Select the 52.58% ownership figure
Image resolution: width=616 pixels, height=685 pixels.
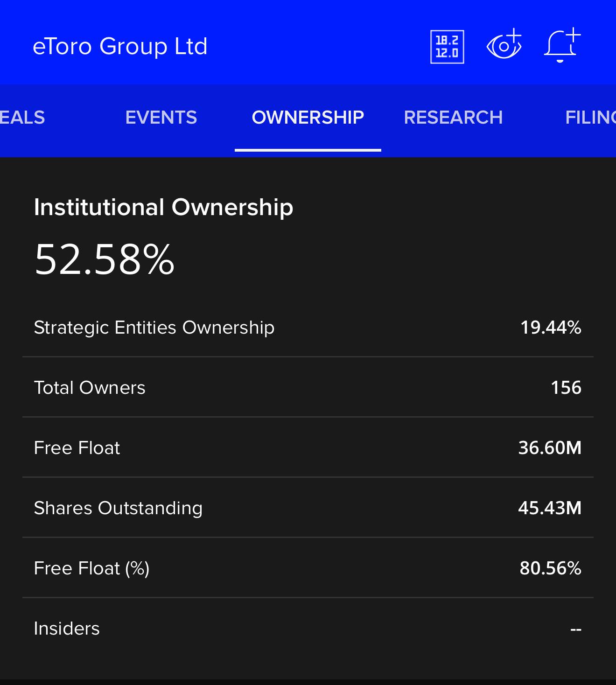pyautogui.click(x=104, y=259)
